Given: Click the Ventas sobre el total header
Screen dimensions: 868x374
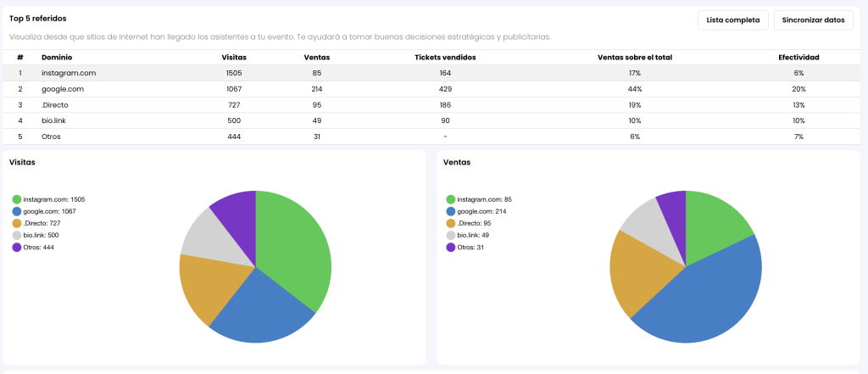Looking at the screenshot, I should tap(634, 57).
